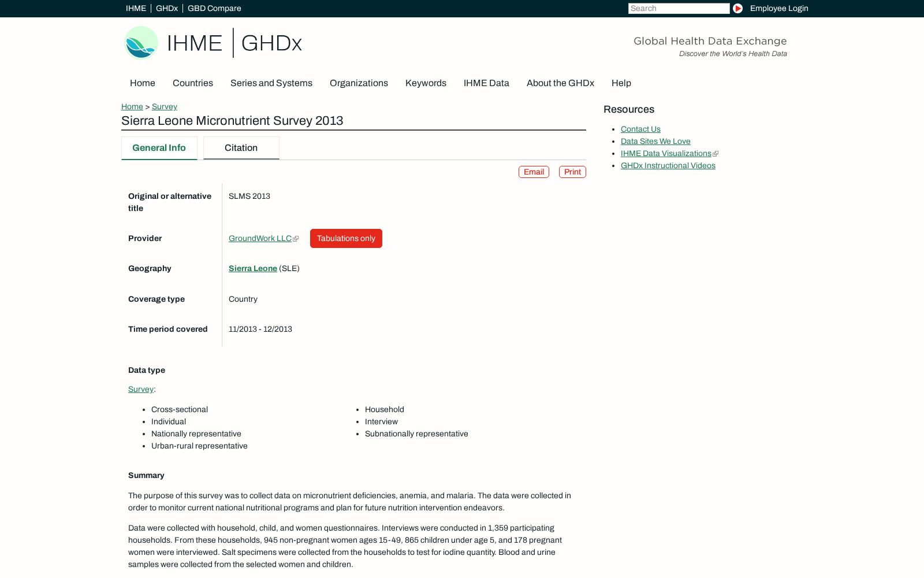924x578 pixels.
Task: Open the Series and Systems menu
Action: (x=271, y=83)
